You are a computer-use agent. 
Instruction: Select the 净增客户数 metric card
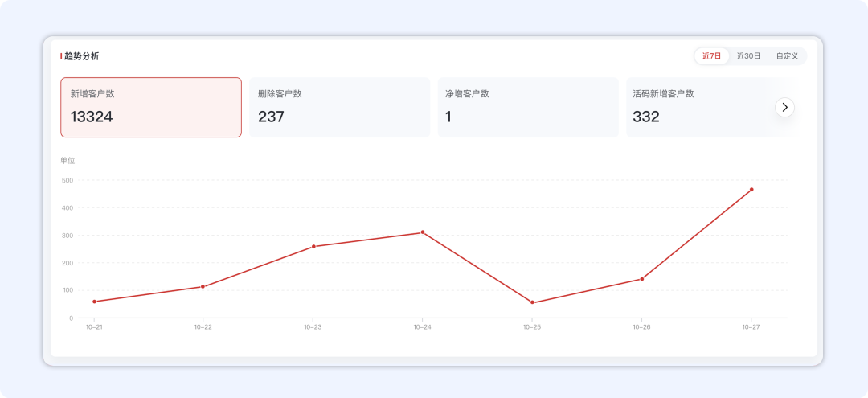pyautogui.click(x=527, y=107)
